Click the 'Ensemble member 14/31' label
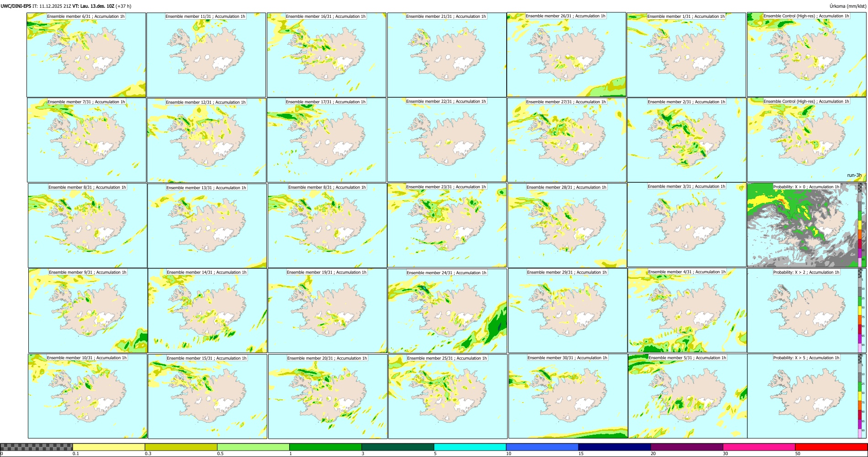 (x=190, y=272)
